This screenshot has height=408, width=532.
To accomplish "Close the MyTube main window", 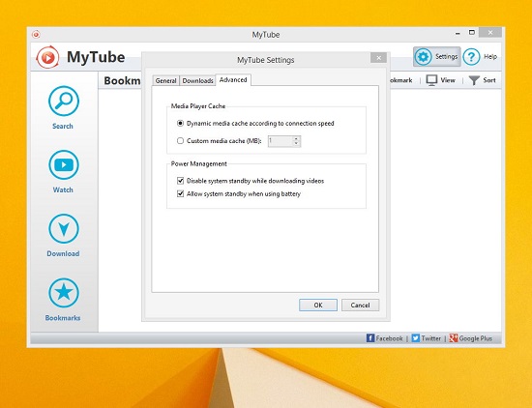I will coord(490,33).
